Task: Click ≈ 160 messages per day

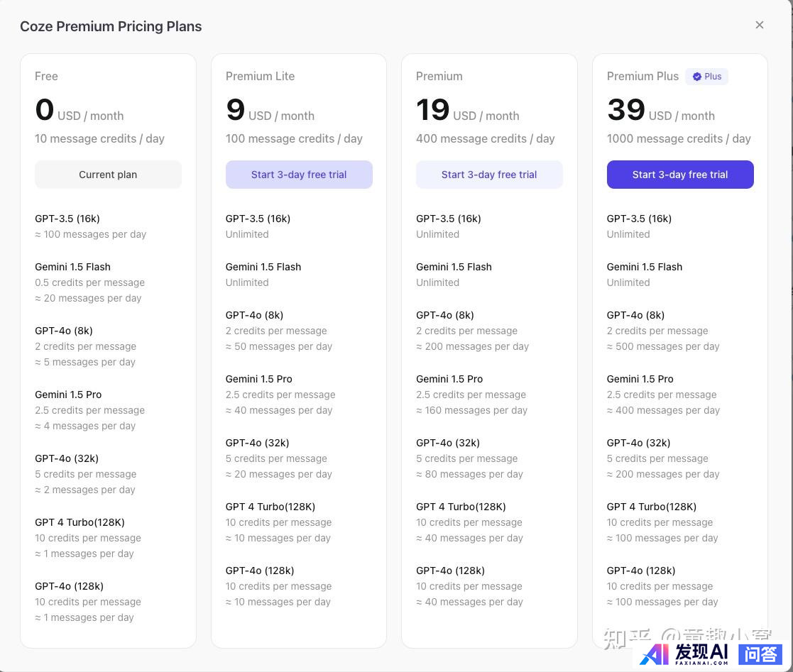Action: 472,410
